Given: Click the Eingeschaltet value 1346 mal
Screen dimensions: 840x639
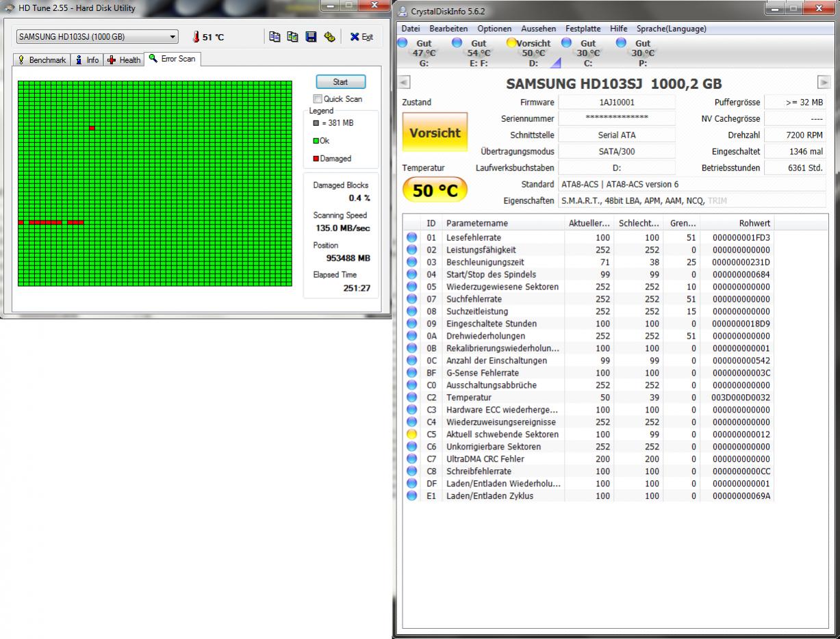Looking at the screenshot, I should 796,151.
